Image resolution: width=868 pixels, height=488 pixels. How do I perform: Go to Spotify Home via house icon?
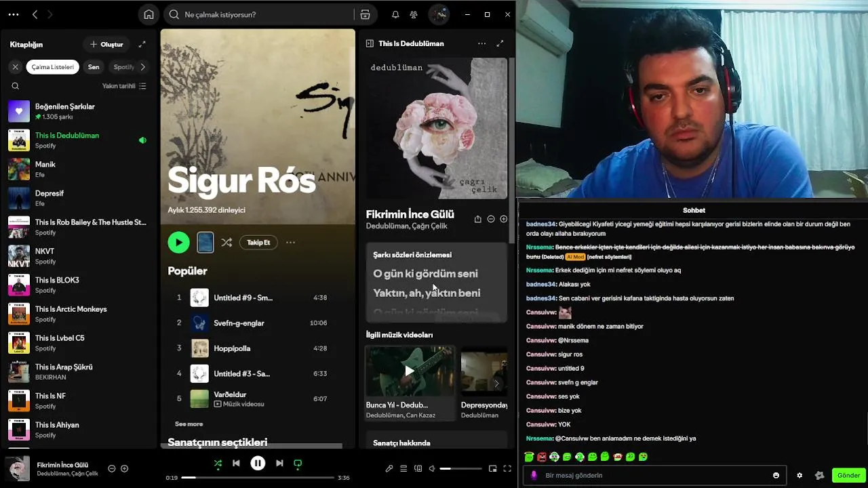149,14
